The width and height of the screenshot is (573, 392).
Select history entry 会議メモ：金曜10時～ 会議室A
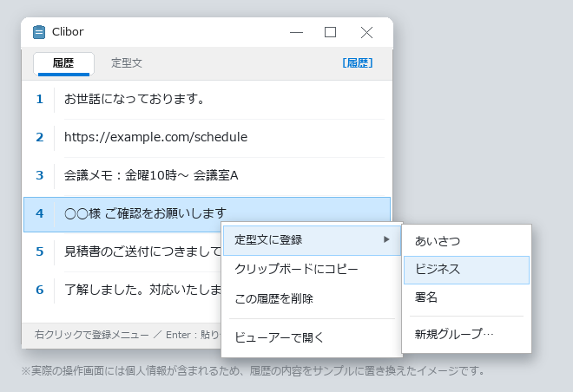point(207,175)
